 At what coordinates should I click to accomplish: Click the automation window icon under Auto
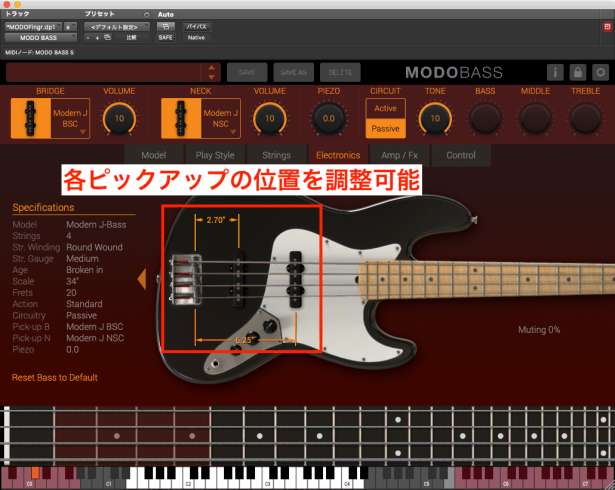point(166,27)
